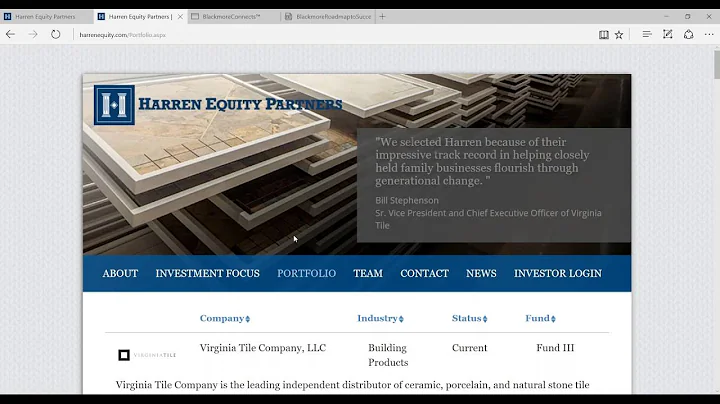This screenshot has width=720, height=404.
Task: Click the browser forward arrow
Action: [33, 34]
